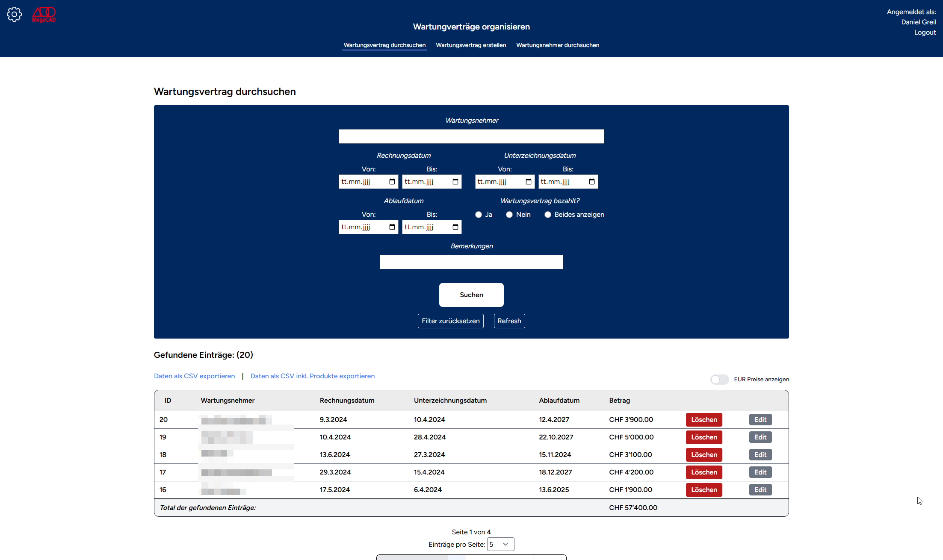Select the Ja radio button

479,215
